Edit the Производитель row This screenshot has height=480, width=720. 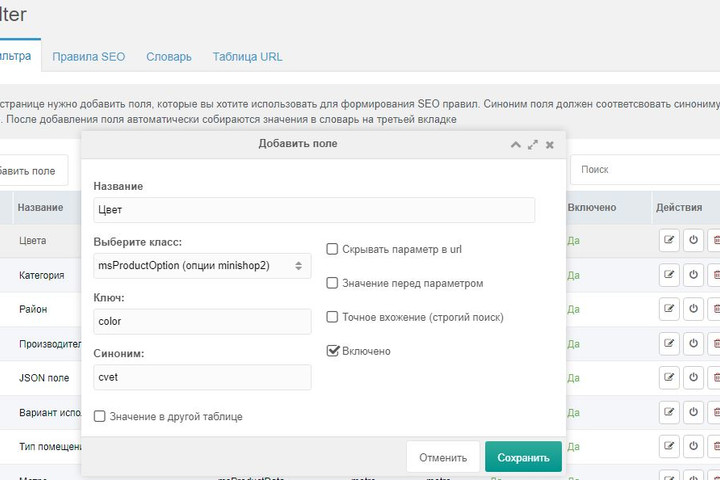point(669,344)
